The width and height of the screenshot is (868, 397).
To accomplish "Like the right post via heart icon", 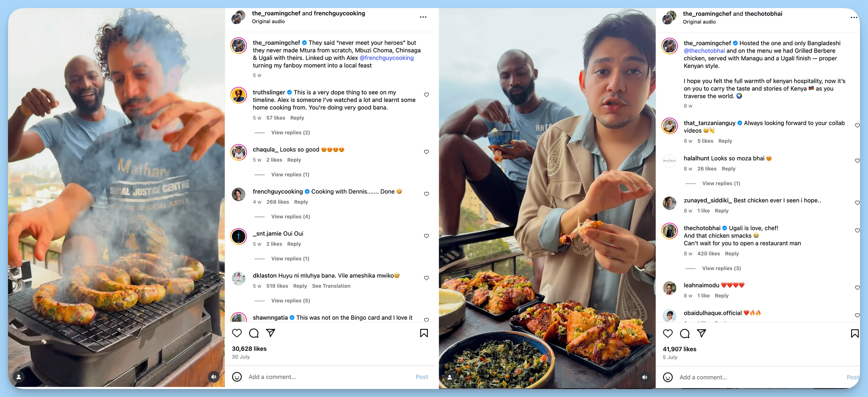I will pyautogui.click(x=668, y=334).
